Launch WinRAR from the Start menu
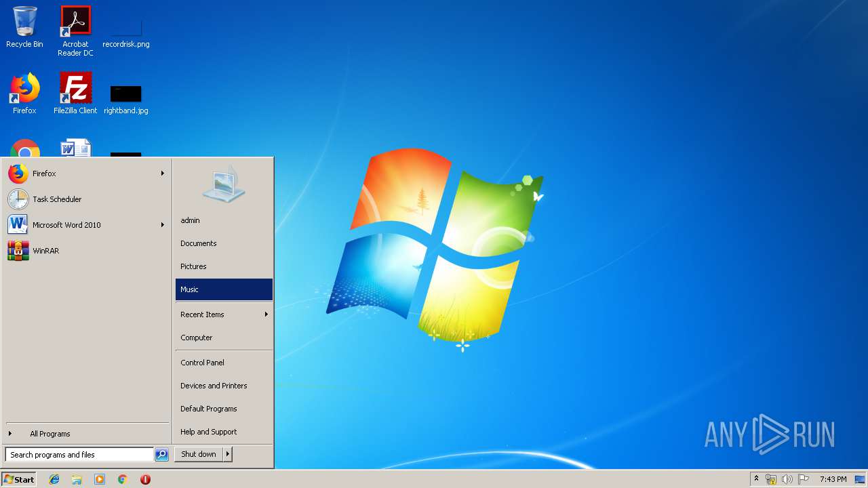868x488 pixels. tap(86, 251)
